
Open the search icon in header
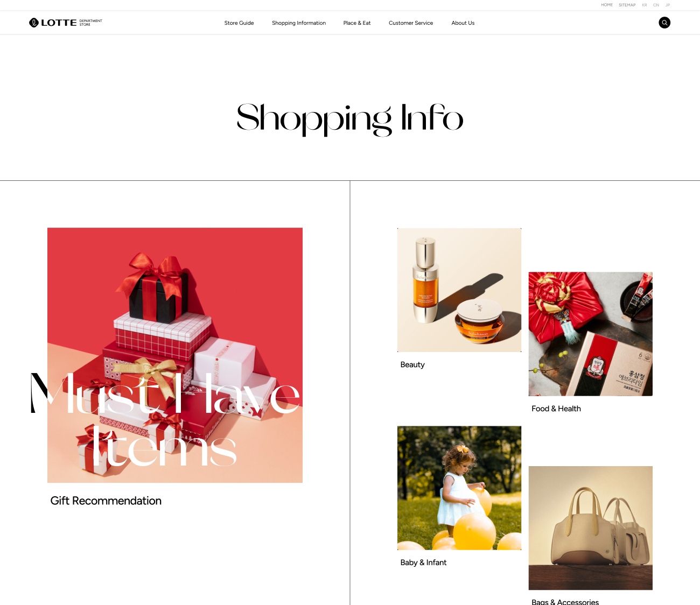[x=664, y=23]
